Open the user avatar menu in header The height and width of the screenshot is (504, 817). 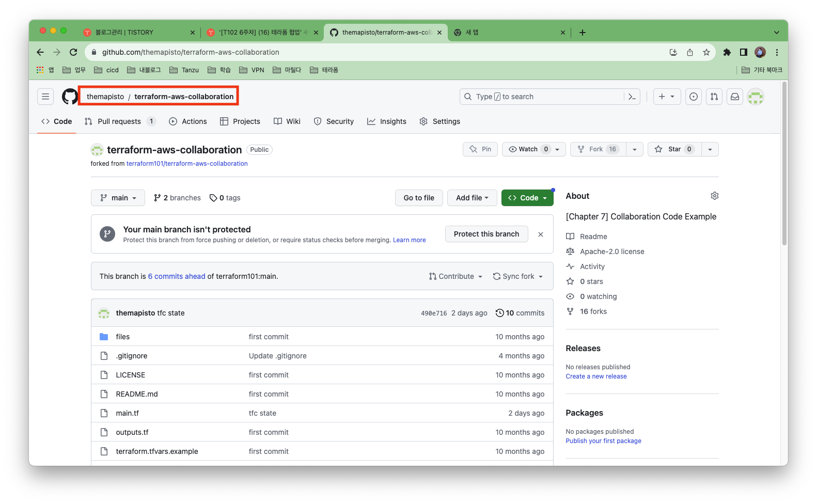(756, 97)
